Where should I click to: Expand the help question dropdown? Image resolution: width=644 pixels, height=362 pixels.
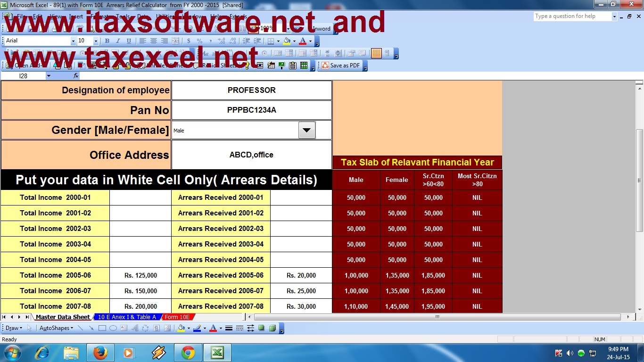614,16
